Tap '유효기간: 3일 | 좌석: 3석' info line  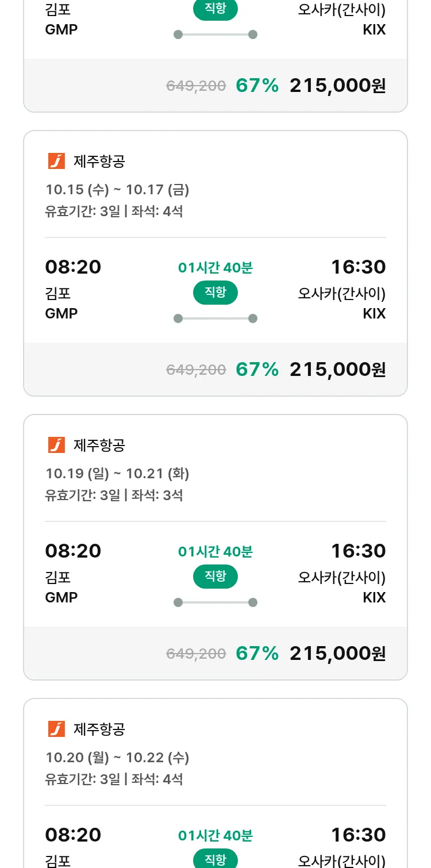[114, 495]
